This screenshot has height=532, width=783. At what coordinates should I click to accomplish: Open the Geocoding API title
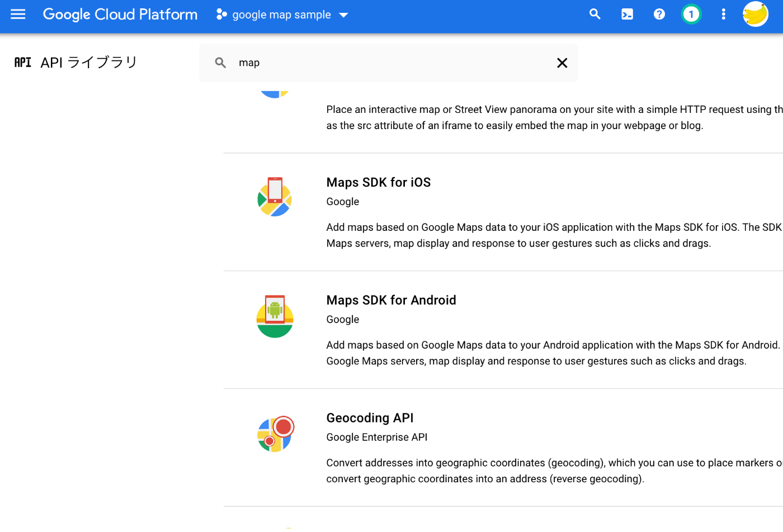coord(370,418)
